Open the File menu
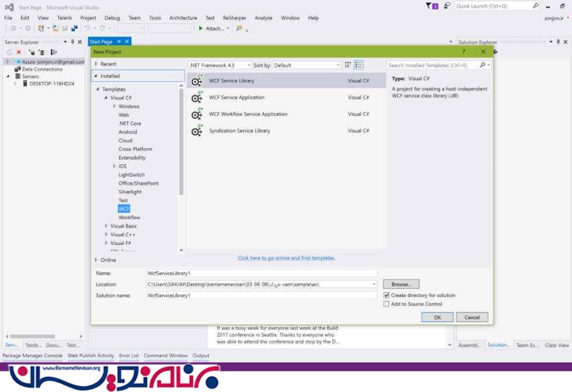The width and height of the screenshot is (572, 392). click(x=8, y=18)
